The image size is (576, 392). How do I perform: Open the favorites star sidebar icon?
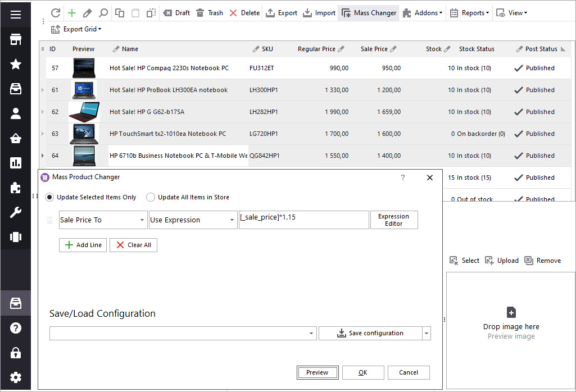(x=16, y=64)
